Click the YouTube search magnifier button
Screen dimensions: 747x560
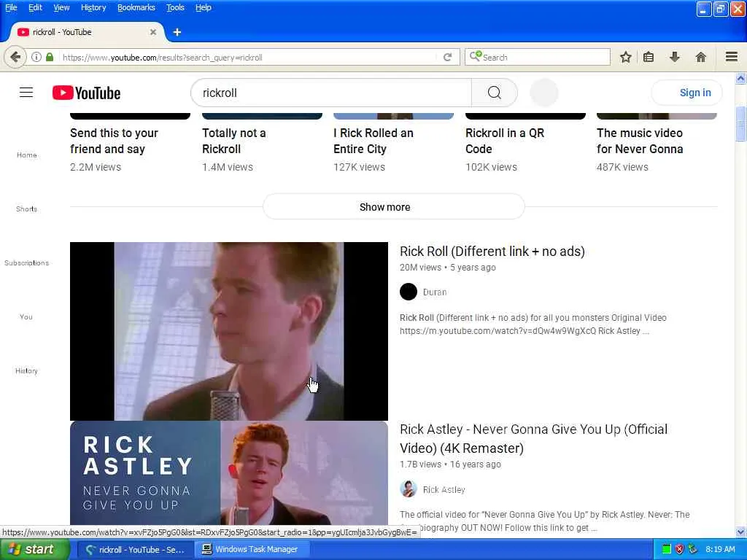[x=494, y=93]
